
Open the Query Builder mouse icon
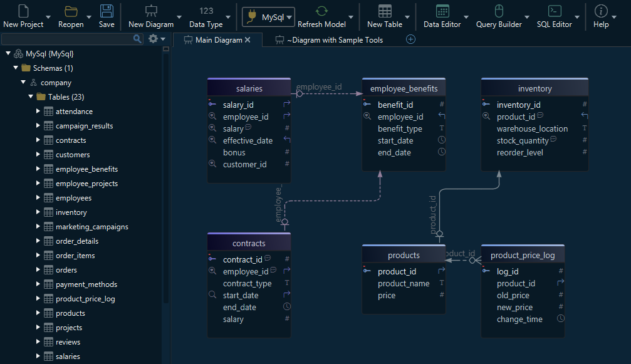[499, 11]
